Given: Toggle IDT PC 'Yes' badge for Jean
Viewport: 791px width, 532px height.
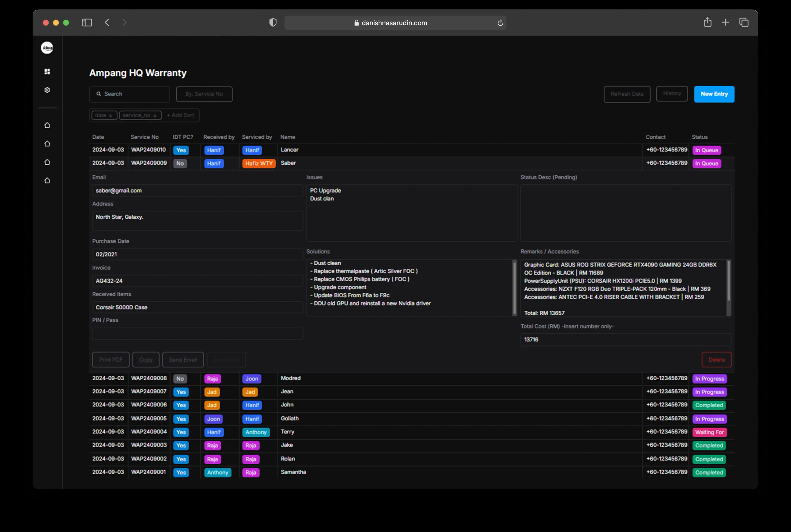Looking at the screenshot, I should click(x=181, y=392).
